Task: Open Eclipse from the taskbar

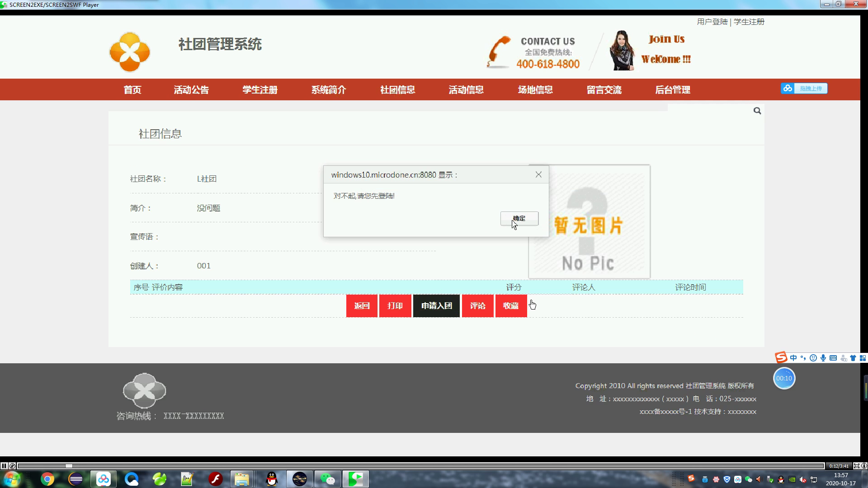Action: point(75,479)
